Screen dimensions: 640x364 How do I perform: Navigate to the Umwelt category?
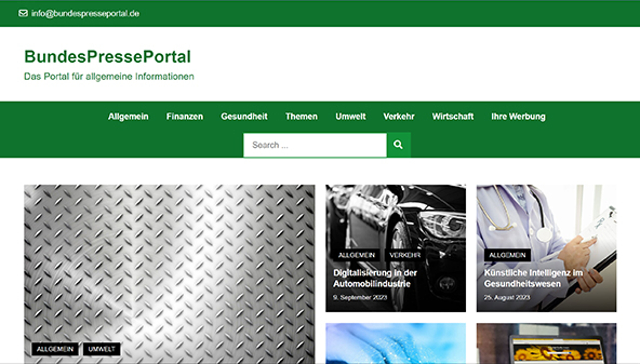(350, 117)
